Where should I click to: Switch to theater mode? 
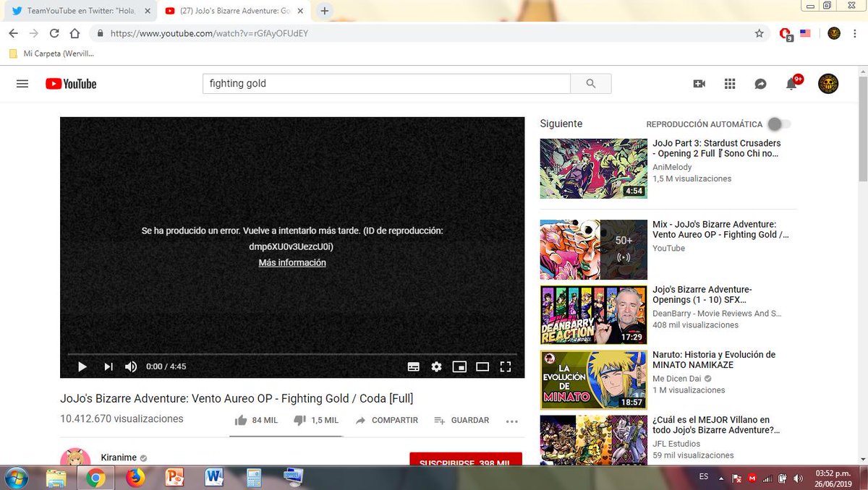[482, 366]
